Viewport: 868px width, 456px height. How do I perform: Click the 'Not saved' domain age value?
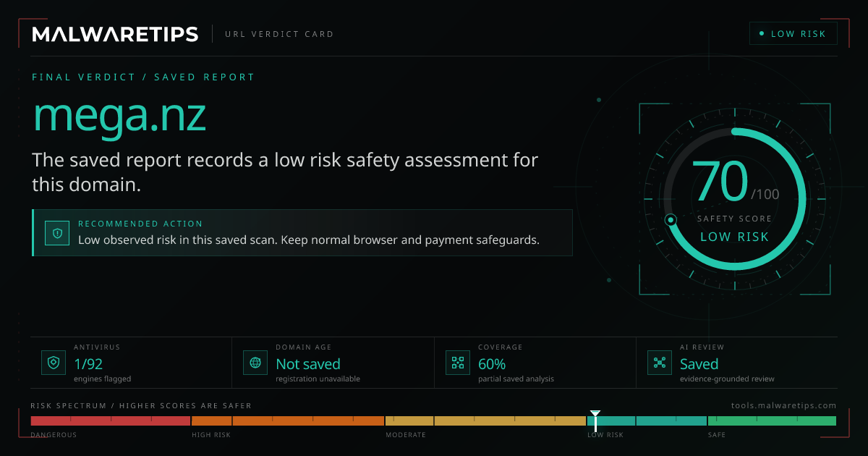(x=308, y=364)
